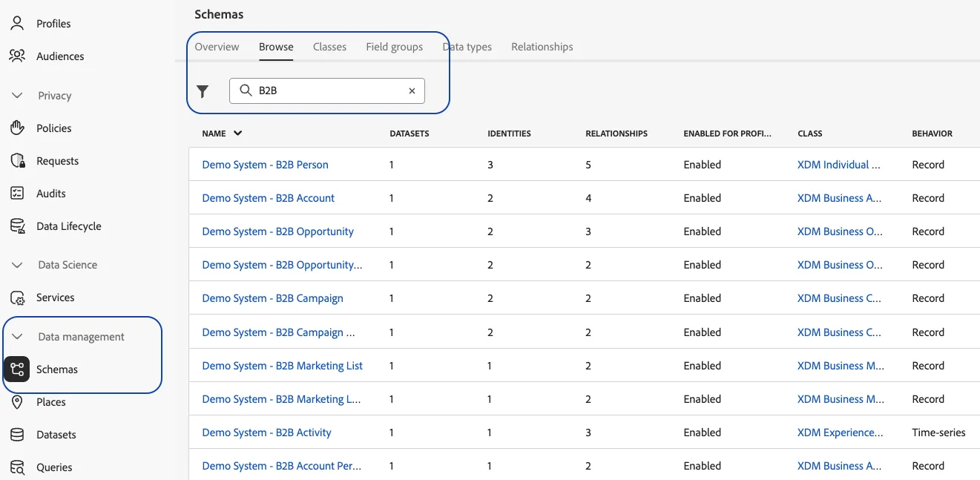This screenshot has height=480, width=980.
Task: Click inside the schema search field
Action: [327, 91]
